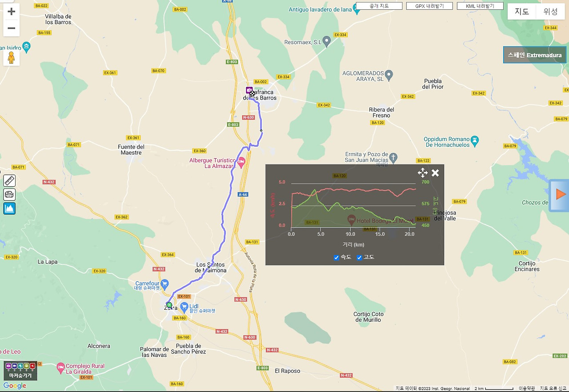This screenshot has width=569, height=392.
Task: Click the San Isidro museum pin
Action: point(26,46)
